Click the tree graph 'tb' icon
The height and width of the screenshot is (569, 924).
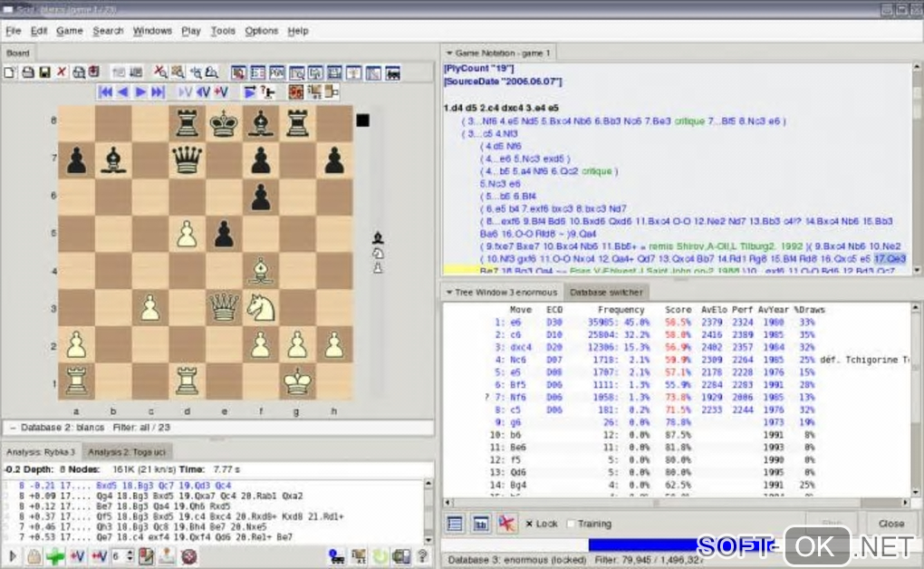(x=480, y=524)
